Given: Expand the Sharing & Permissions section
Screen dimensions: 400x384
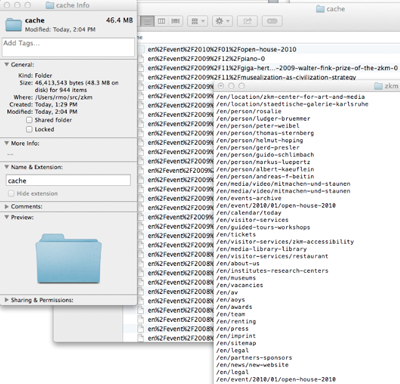Looking at the screenshot, I should pyautogui.click(x=6, y=300).
